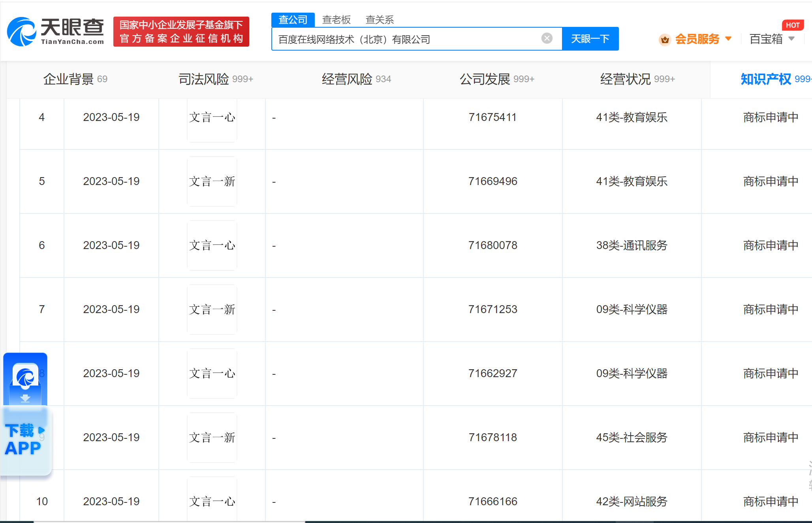Click 商标申请中 status in row 71678118

point(771,438)
